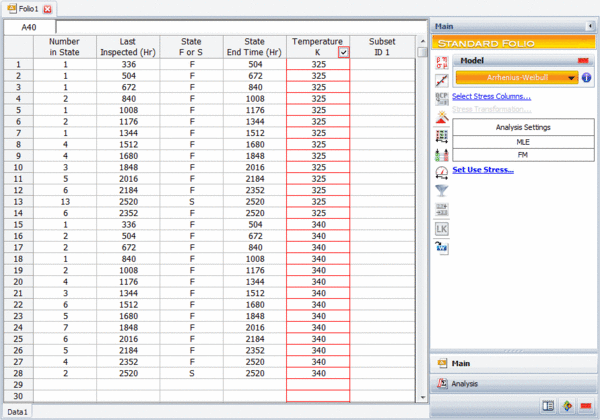The height and width of the screenshot is (420, 600).
Task: Click the QCP calculator icon
Action: coord(442,99)
